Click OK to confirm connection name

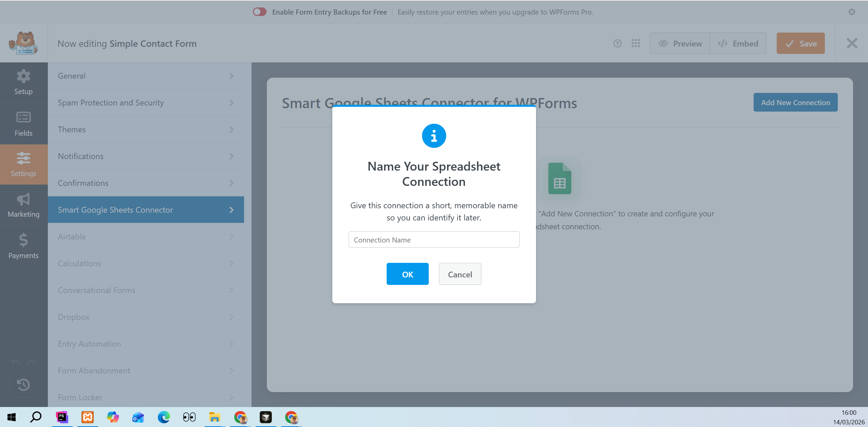click(407, 274)
